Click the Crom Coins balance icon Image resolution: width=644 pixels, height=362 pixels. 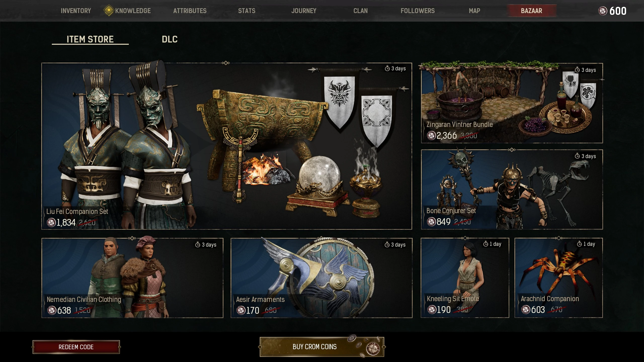pos(603,11)
